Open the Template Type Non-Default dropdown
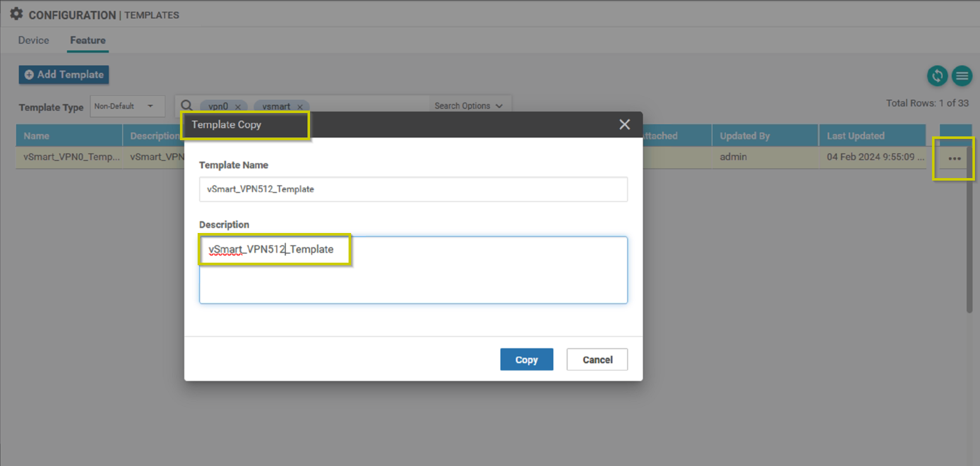Viewport: 980px width, 466px height. coord(128,106)
